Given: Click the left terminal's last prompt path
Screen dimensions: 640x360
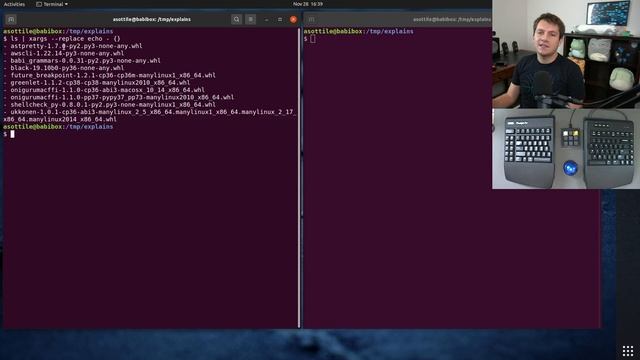Looking at the screenshot, I should [89, 127].
